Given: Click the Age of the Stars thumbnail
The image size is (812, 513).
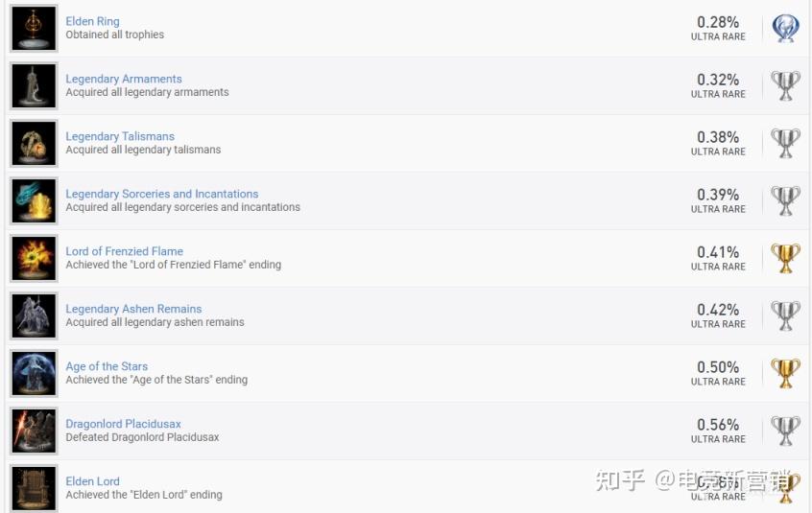Looking at the screenshot, I should click(x=34, y=373).
